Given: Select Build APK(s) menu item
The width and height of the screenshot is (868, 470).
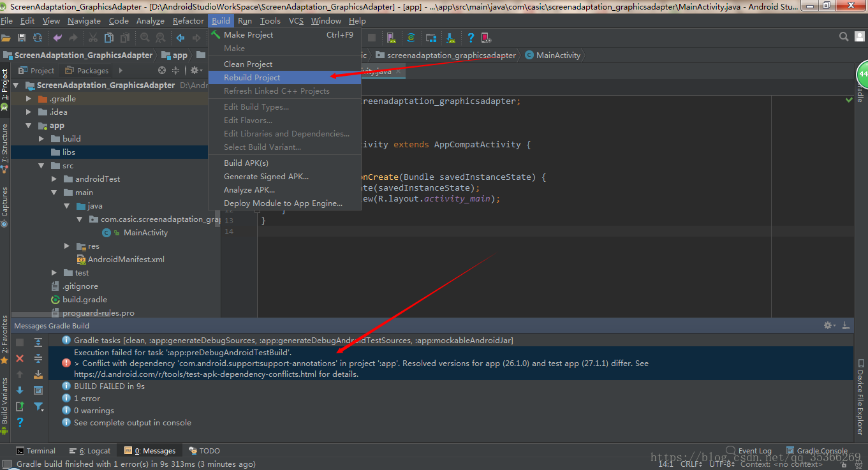Looking at the screenshot, I should [x=284, y=163].
